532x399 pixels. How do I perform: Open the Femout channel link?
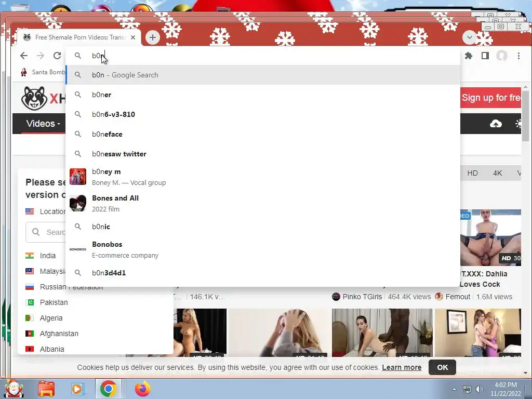click(458, 297)
